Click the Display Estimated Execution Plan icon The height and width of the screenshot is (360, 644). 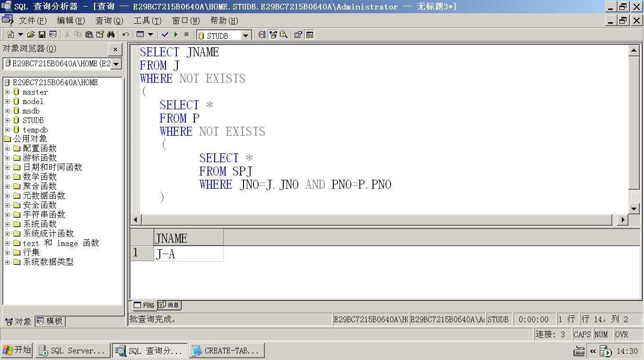pyautogui.click(x=262, y=35)
